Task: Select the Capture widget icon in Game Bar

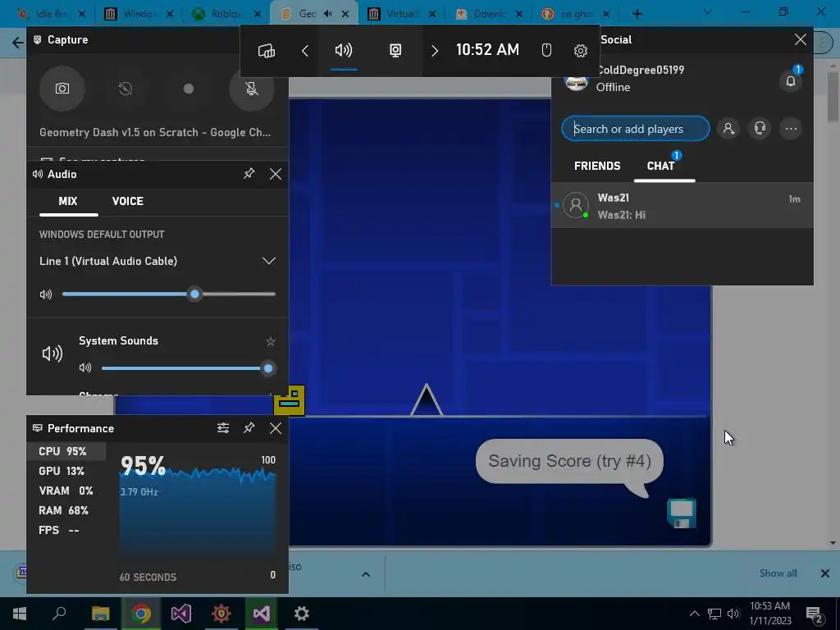Action: click(395, 50)
